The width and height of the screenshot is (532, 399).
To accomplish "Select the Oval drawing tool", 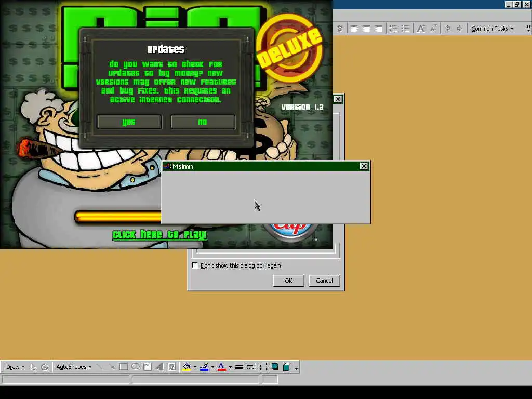I will (136, 367).
